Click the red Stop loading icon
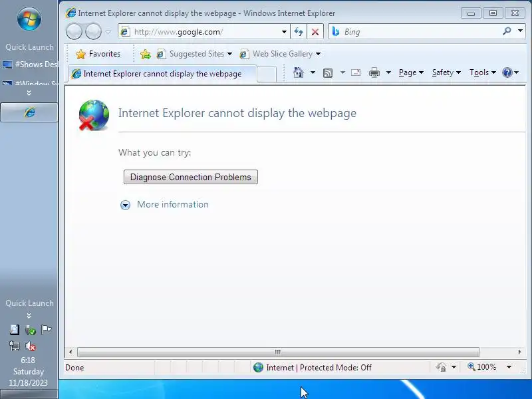 click(x=315, y=32)
